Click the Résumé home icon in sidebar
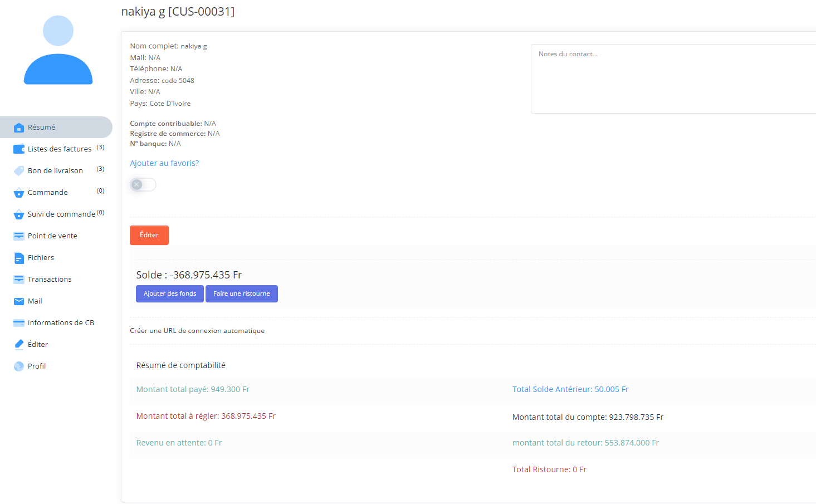The width and height of the screenshot is (816, 504). tap(18, 128)
